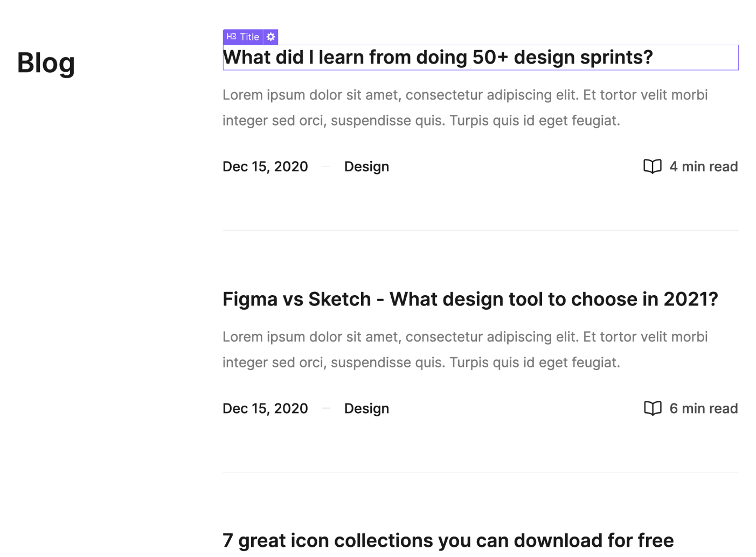Click the 6 min read label
This screenshot has width=756, height=557.
(x=704, y=408)
